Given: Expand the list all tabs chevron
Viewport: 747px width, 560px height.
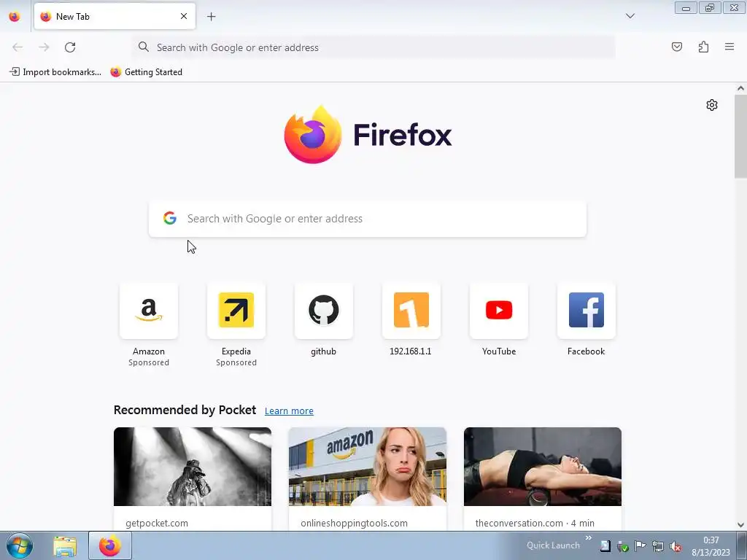Looking at the screenshot, I should 630,16.
